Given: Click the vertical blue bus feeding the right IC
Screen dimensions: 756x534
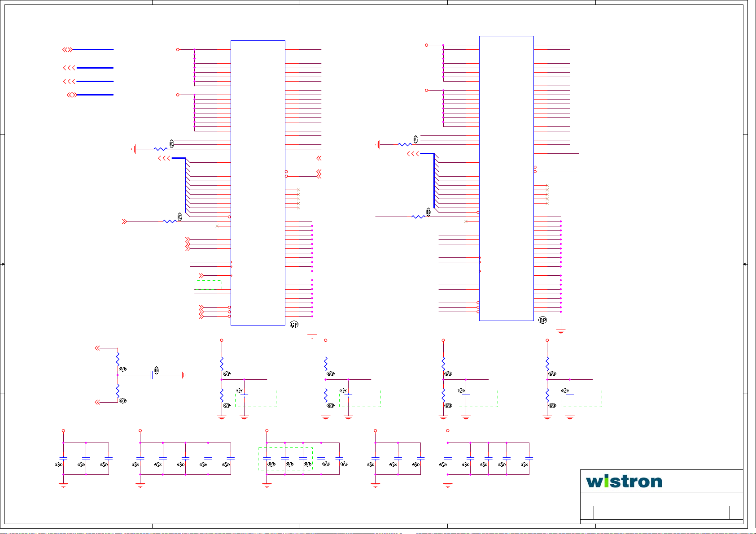Looking at the screenshot, I should 434,181.
